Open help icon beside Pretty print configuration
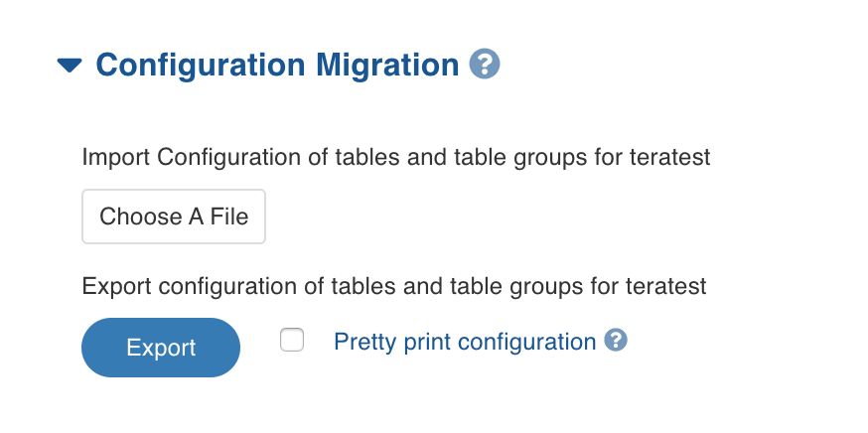The image size is (868, 433). pyautogui.click(x=616, y=340)
